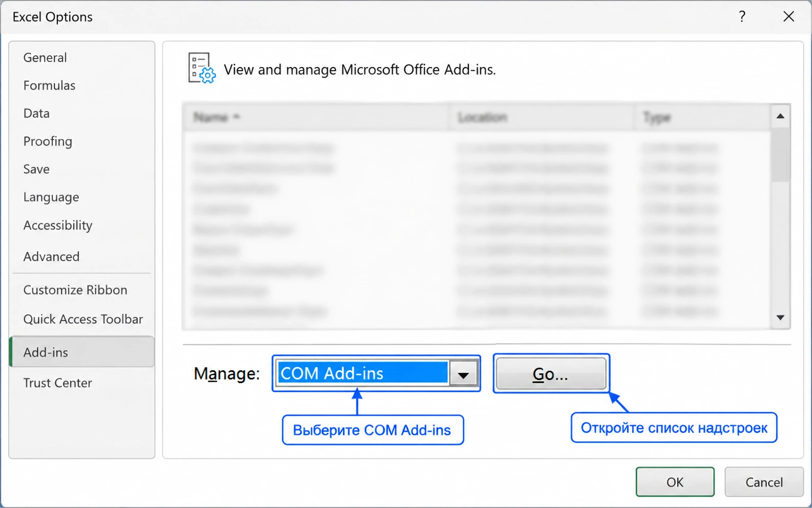
Task: Click the Go... button
Action: 551,374
